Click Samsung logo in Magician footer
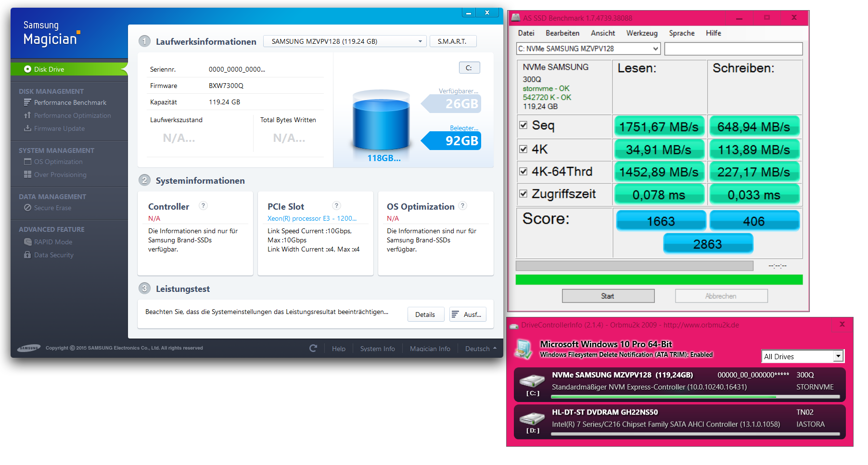The image size is (868, 465). (x=29, y=348)
